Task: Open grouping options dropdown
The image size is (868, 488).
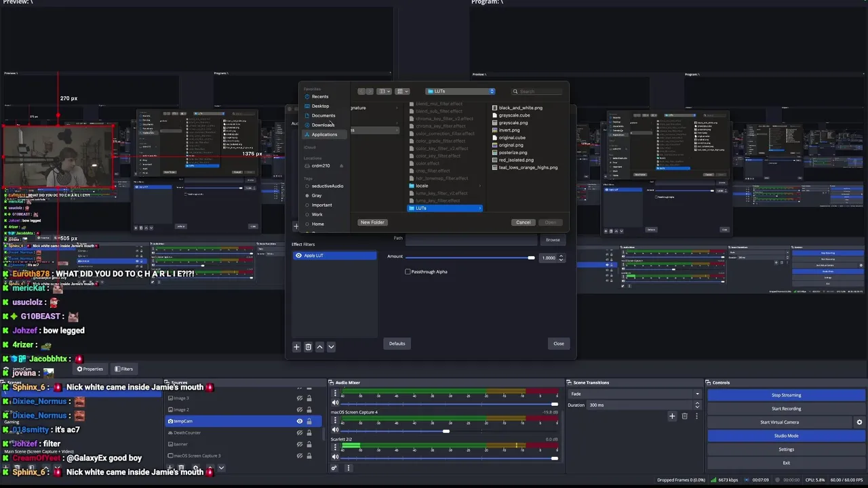Action: 402,91
